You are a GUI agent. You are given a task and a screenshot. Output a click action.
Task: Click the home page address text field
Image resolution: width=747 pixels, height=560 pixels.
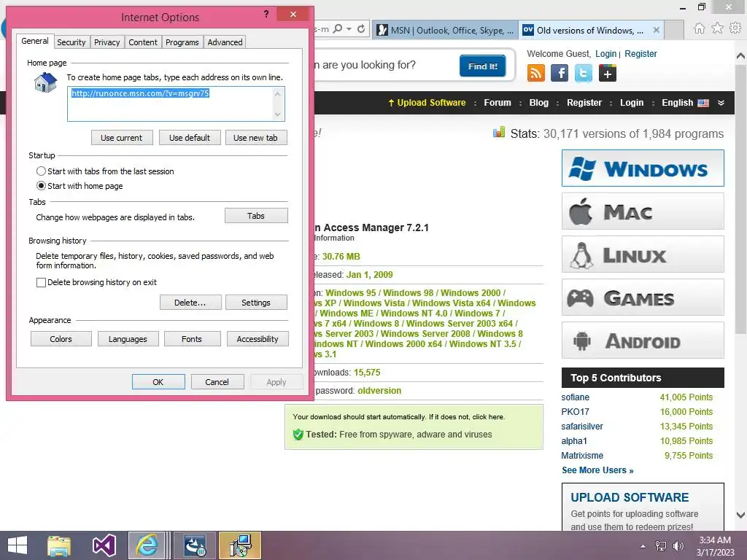click(x=176, y=104)
